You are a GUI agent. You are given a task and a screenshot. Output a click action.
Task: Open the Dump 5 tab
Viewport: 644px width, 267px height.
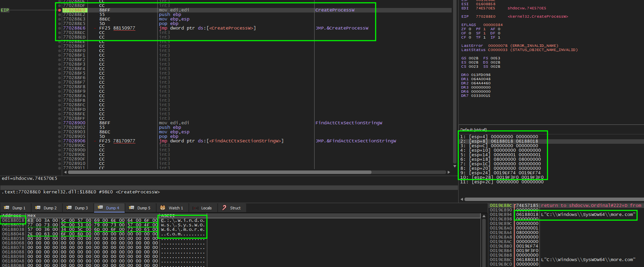click(x=140, y=208)
